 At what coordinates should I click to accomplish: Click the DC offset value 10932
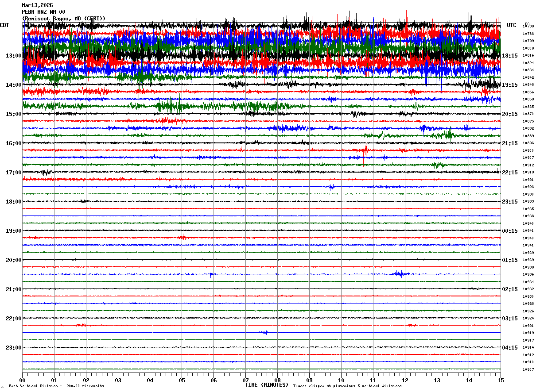528,289
